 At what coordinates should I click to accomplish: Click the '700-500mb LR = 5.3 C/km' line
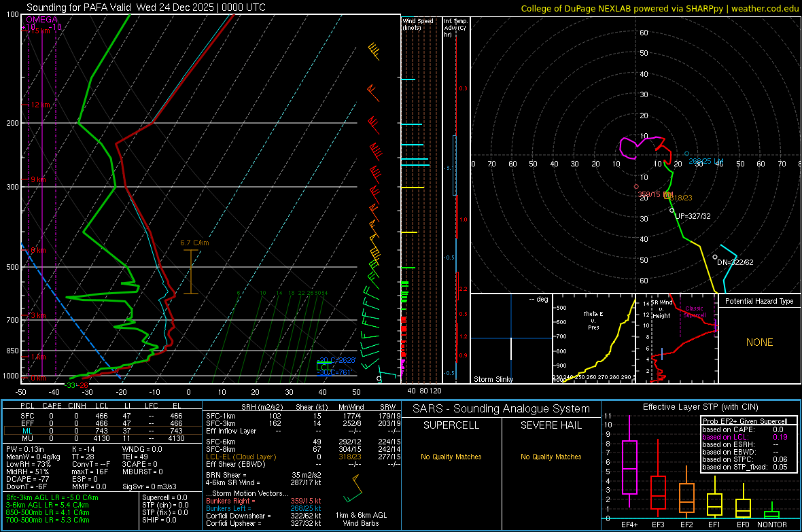tap(48, 520)
